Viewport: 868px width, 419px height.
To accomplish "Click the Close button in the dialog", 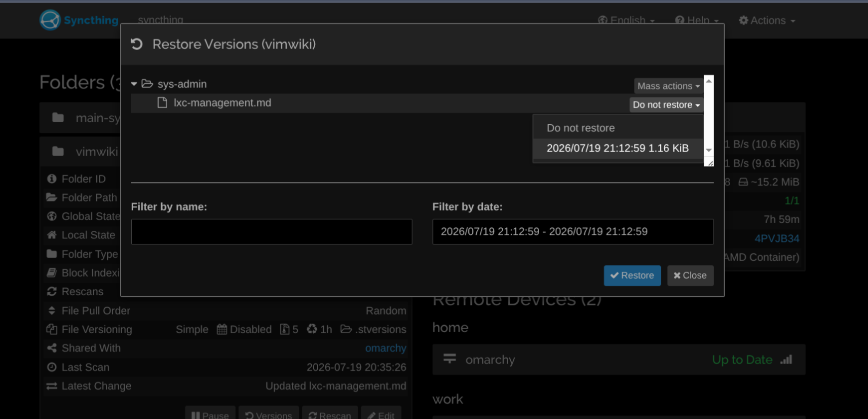I will tap(690, 275).
